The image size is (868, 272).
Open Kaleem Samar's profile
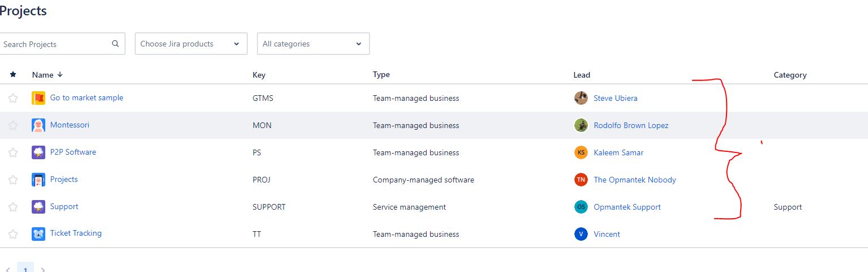pos(618,152)
